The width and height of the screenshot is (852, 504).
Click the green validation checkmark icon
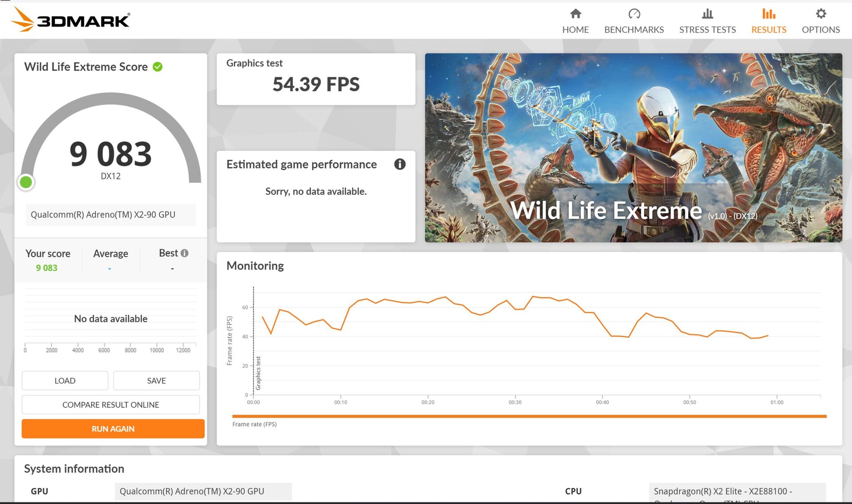158,67
